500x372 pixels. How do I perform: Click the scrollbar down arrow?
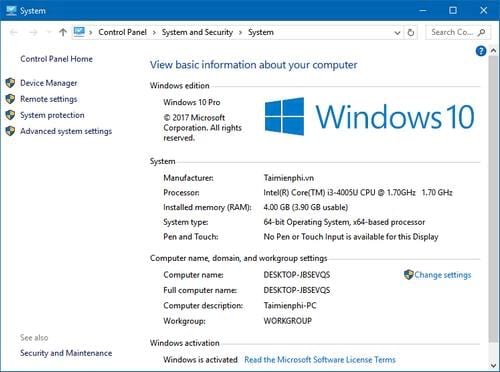pyautogui.click(x=494, y=365)
